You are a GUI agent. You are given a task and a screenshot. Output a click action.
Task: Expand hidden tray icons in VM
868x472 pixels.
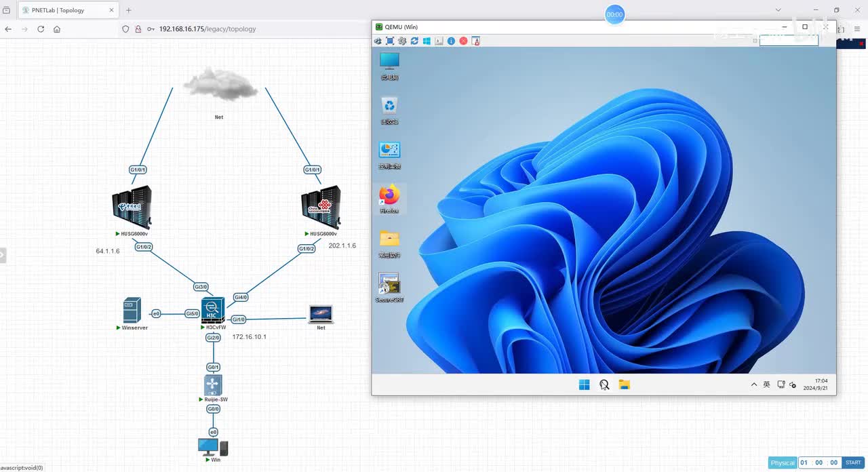pos(753,385)
